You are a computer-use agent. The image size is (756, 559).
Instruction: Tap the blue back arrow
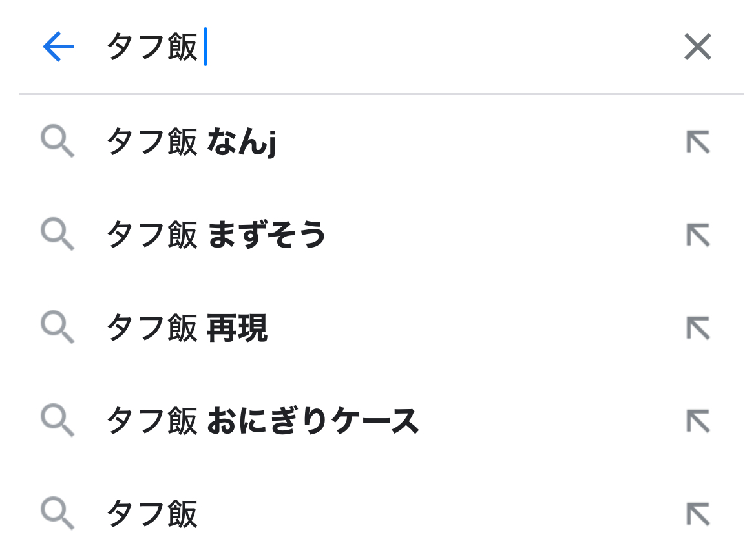click(58, 47)
